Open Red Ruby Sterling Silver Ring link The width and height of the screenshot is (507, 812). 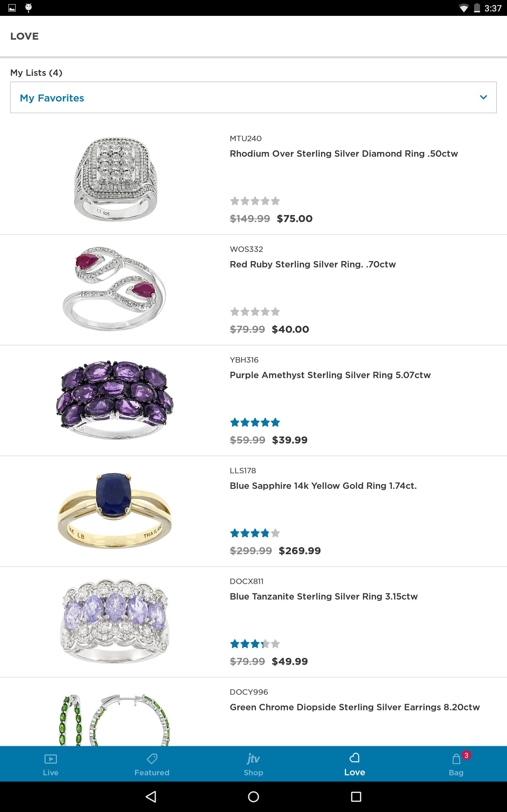(312, 265)
